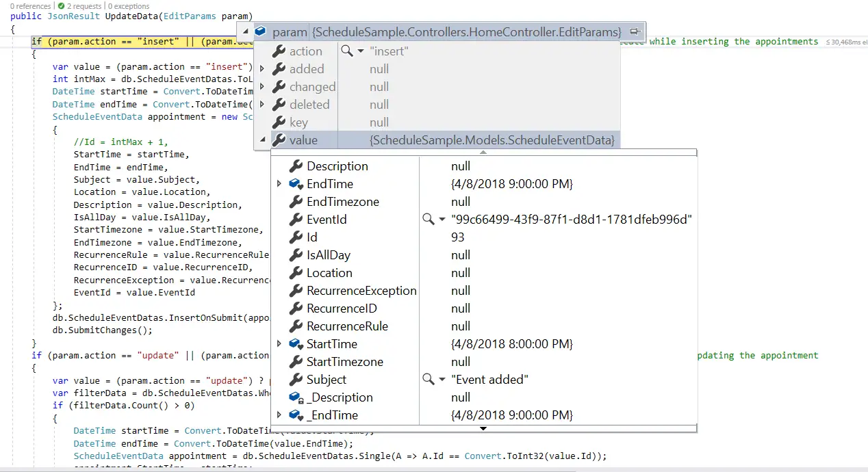Screen dimensions: 868x472
Task: Select the ScheduleEventData value text
Action: (492, 140)
